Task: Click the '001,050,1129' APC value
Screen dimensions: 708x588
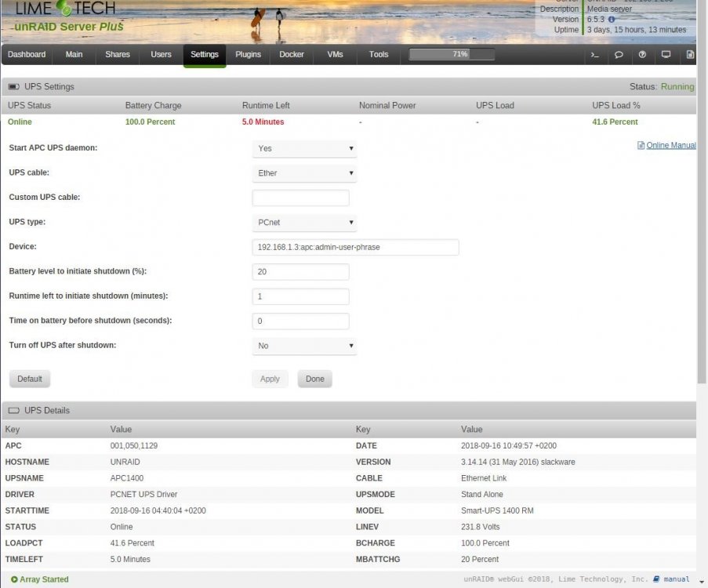Action: (133, 446)
